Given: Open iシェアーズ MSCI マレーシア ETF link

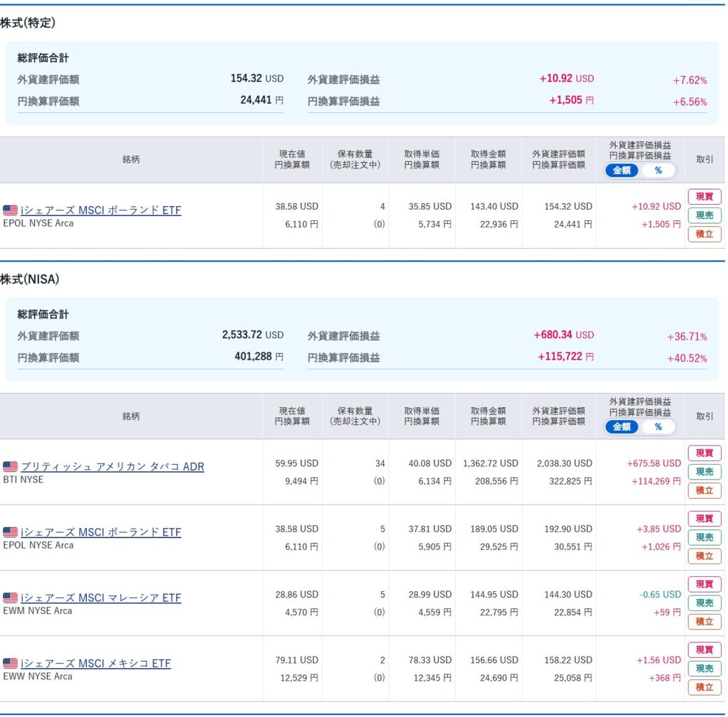Looking at the screenshot, I should (101, 598).
